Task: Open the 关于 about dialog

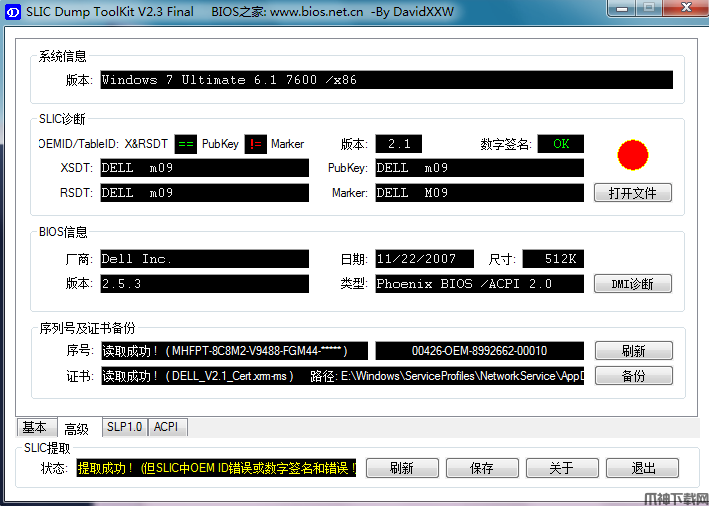Action: [562, 468]
